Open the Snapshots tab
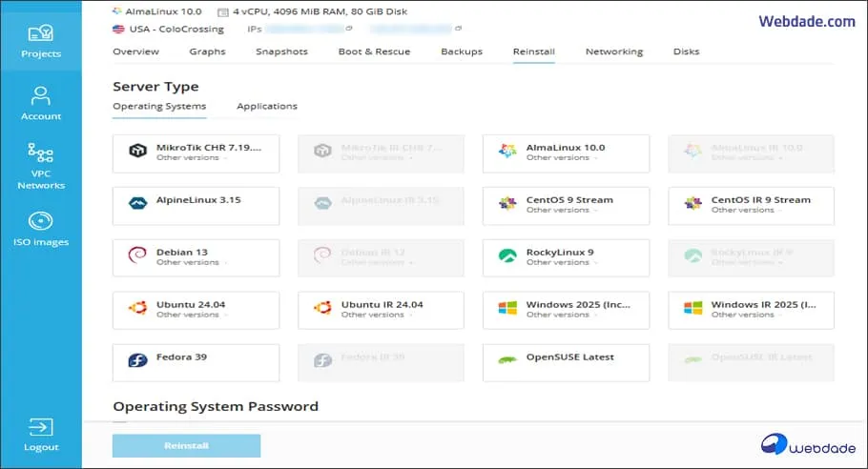868x469 pixels. click(281, 51)
